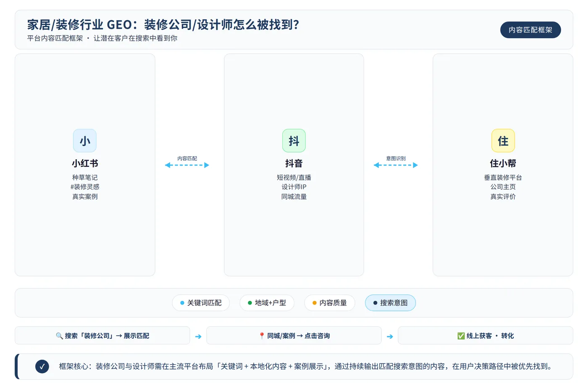Click the 垂直装修平台 text line
This screenshot has width=588, height=392.
[x=503, y=178]
